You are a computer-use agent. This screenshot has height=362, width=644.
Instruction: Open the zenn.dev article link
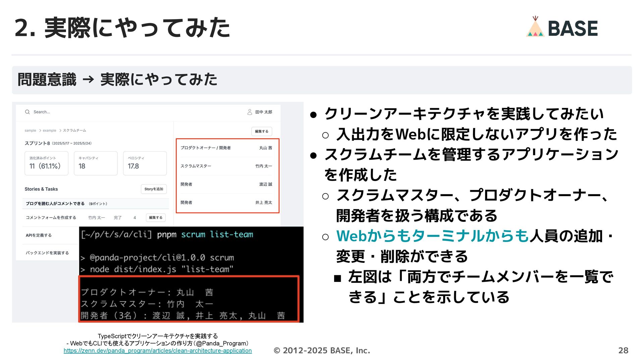(x=158, y=351)
